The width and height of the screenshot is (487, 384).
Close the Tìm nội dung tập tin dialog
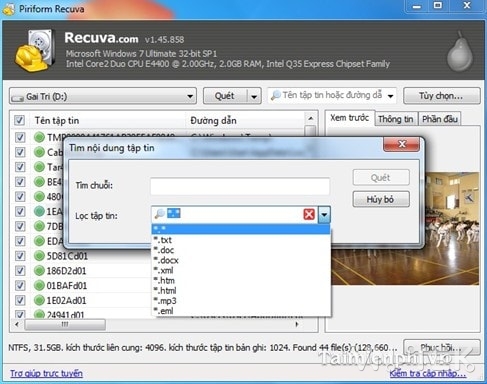point(402,144)
